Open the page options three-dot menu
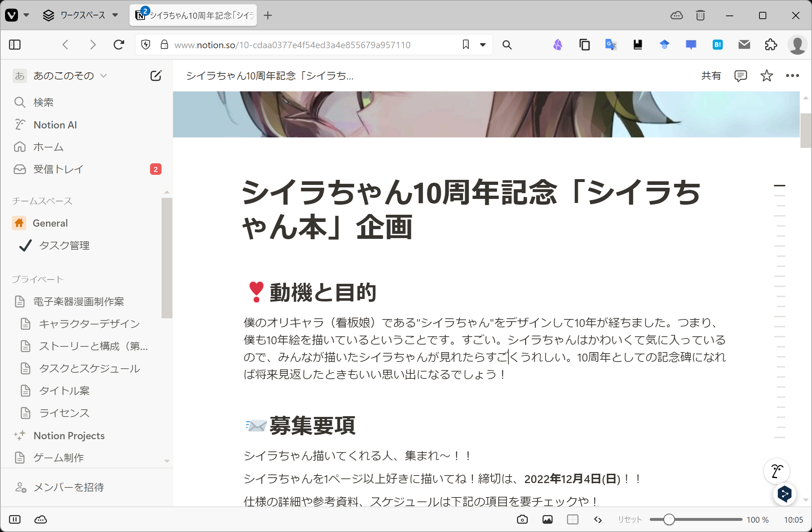Screen dimensions: 812x532 (x=792, y=76)
